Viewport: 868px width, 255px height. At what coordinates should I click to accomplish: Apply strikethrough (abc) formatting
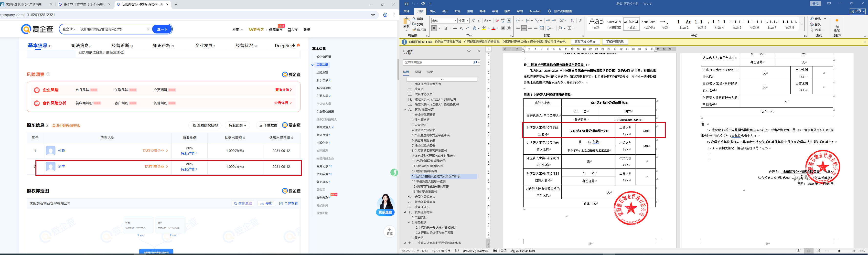(455, 28)
